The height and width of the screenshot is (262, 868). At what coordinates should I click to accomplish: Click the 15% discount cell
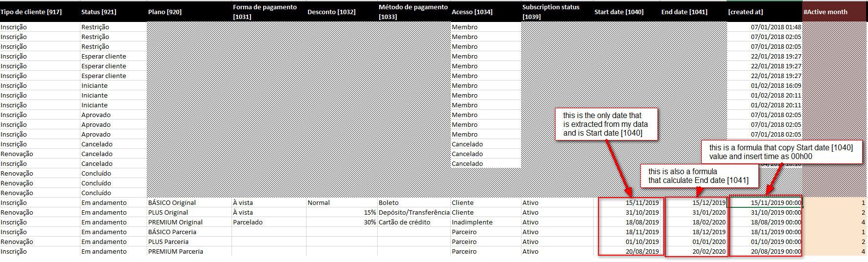pos(369,212)
